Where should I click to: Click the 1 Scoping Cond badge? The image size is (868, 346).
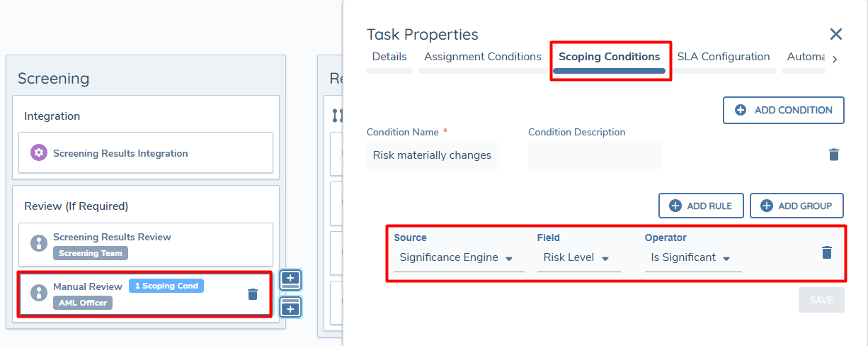point(166,286)
